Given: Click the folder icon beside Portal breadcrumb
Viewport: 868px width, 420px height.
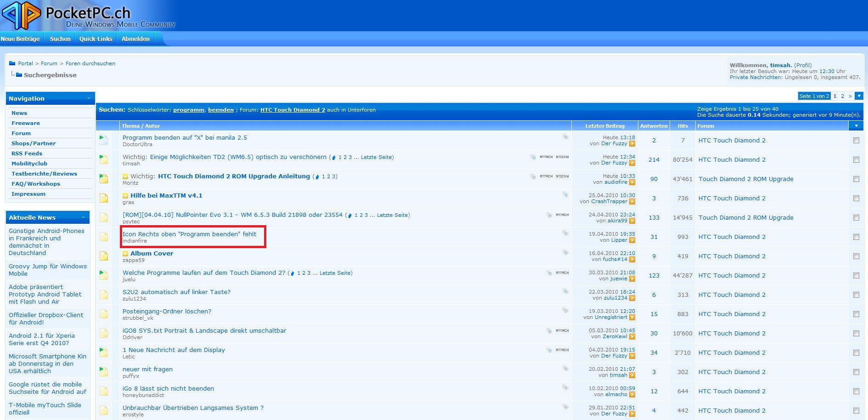Looking at the screenshot, I should click(x=12, y=63).
